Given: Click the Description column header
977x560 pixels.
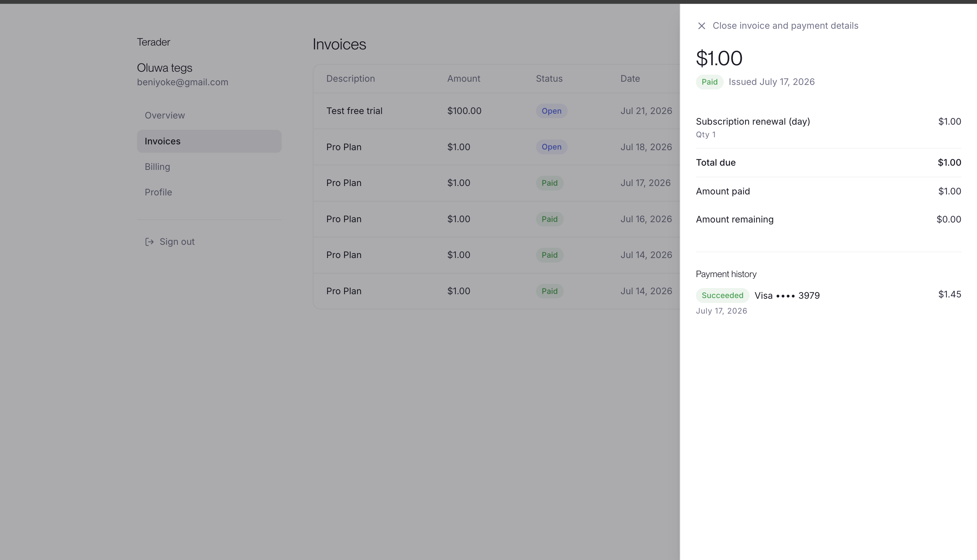Looking at the screenshot, I should [351, 78].
